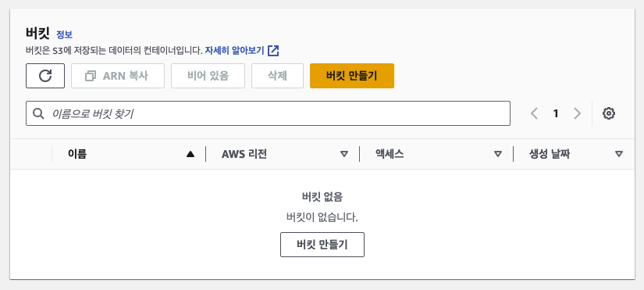Sort by 생성 날짜 using its triangle arrow
644x290 pixels.
pyautogui.click(x=619, y=154)
